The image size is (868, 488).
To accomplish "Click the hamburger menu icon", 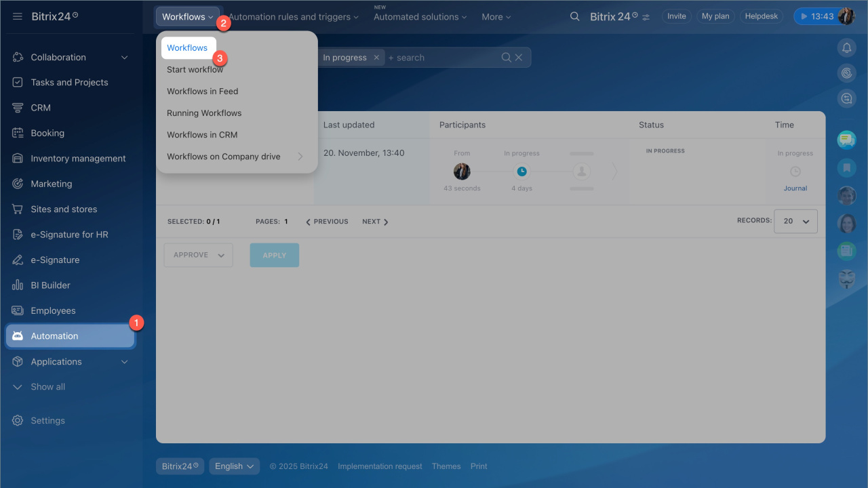I will pos(18,16).
